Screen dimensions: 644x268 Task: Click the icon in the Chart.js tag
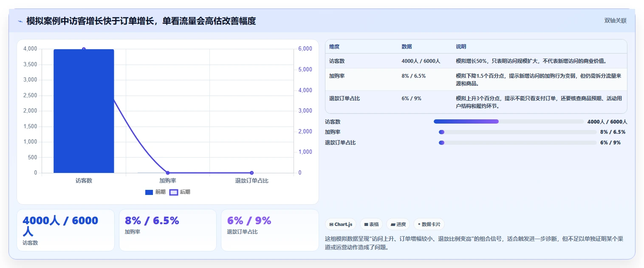(x=331, y=224)
